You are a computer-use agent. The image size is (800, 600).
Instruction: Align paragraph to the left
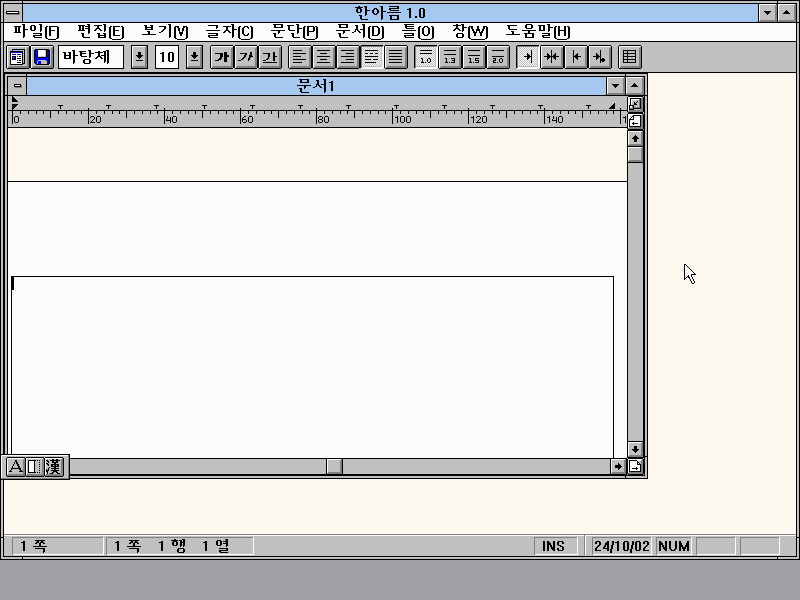pos(299,57)
